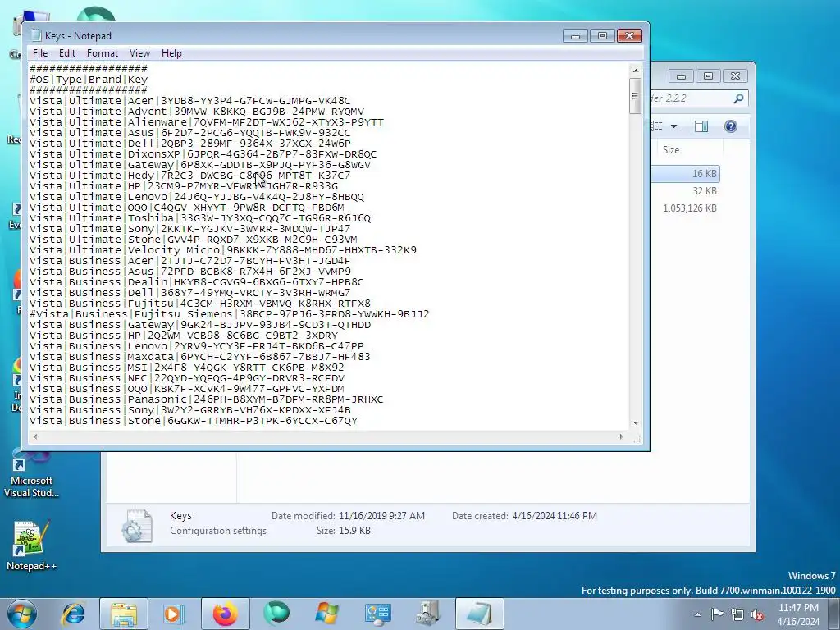Click the Notepad scroll down arrow
The width and height of the screenshot is (840, 630).
coord(636,422)
